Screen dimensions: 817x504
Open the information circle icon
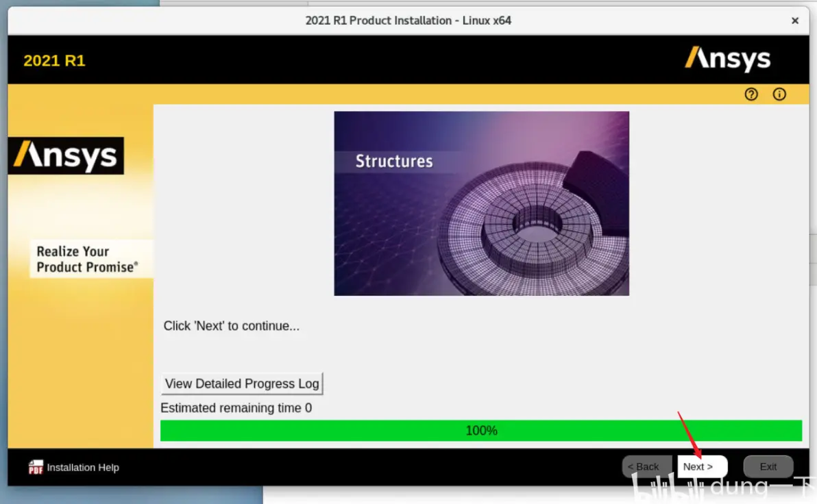[x=779, y=94]
